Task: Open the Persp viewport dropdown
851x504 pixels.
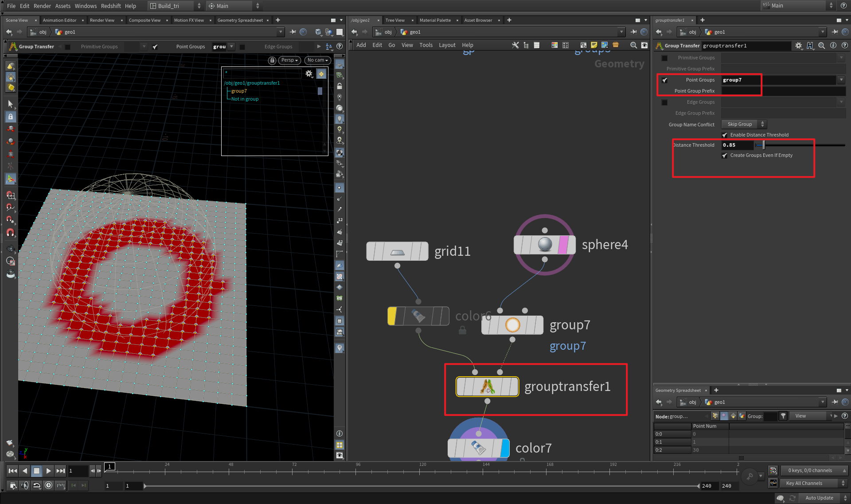Action: coord(289,60)
